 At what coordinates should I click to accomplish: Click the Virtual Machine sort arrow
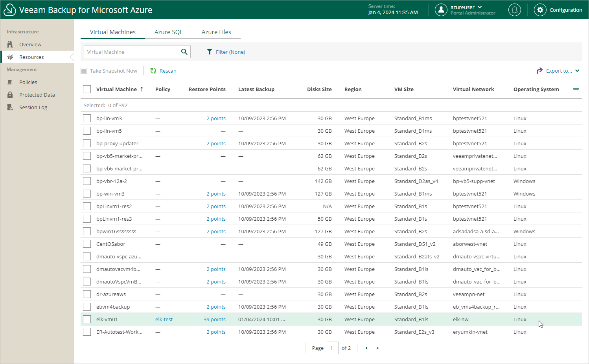[x=142, y=89]
